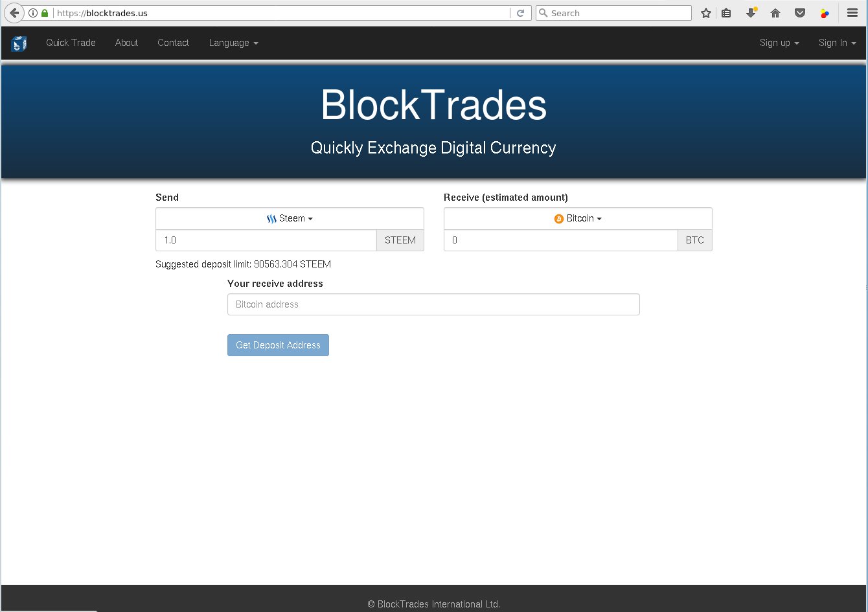Open the Quick Trade page
Screen dimensions: 868x612
point(71,43)
